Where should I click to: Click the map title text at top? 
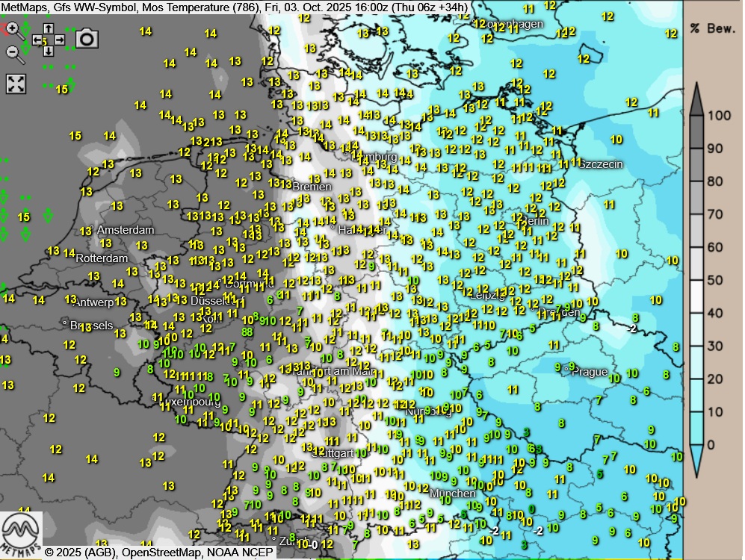(x=235, y=7)
